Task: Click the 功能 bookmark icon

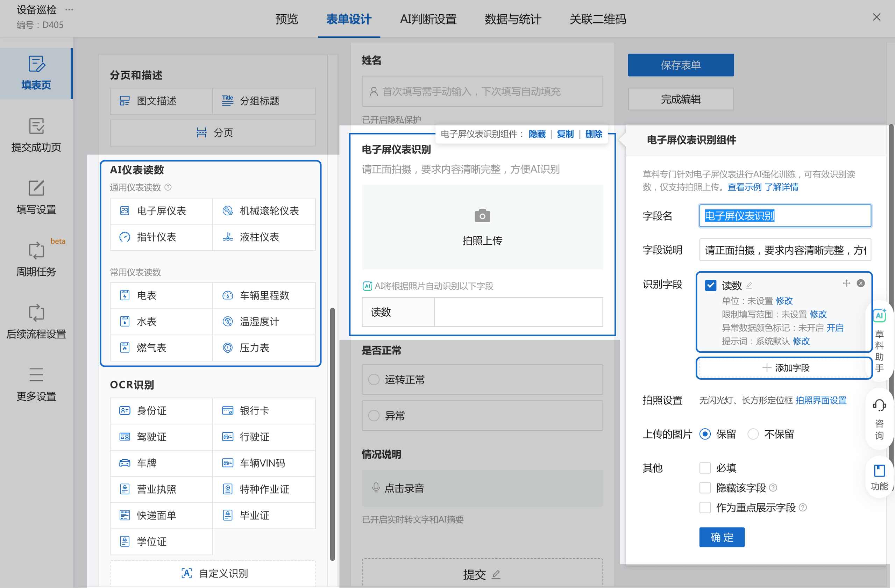Action: point(879,471)
